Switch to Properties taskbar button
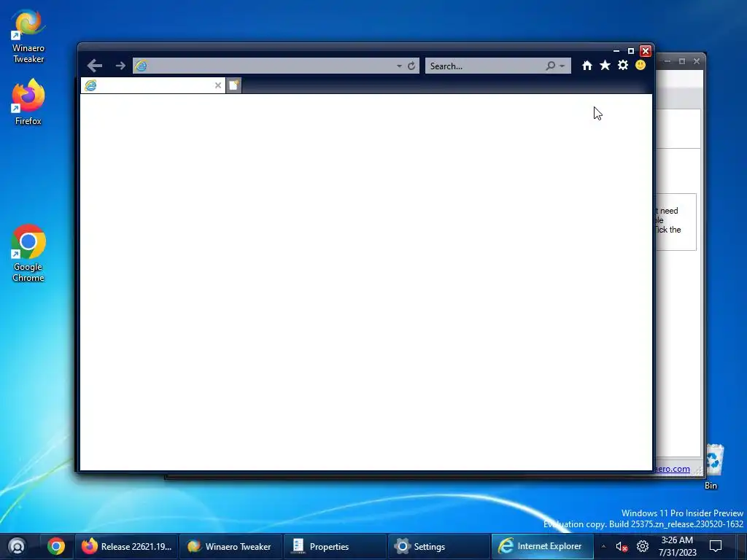 tap(335, 546)
